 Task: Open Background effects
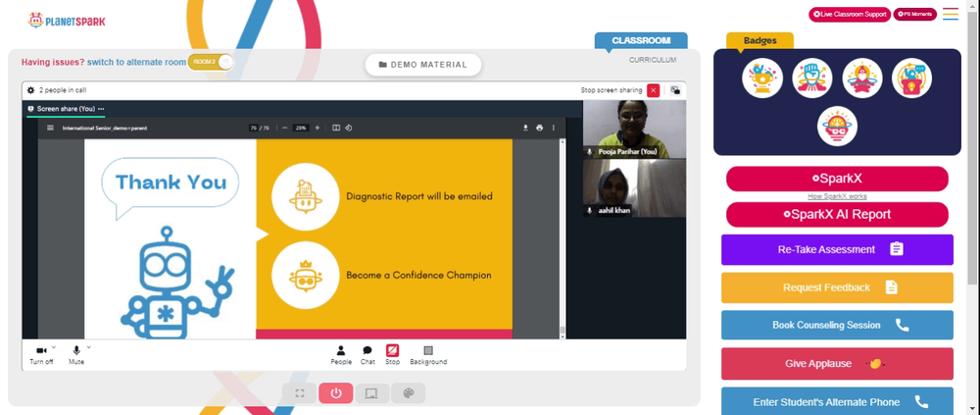[x=428, y=355]
